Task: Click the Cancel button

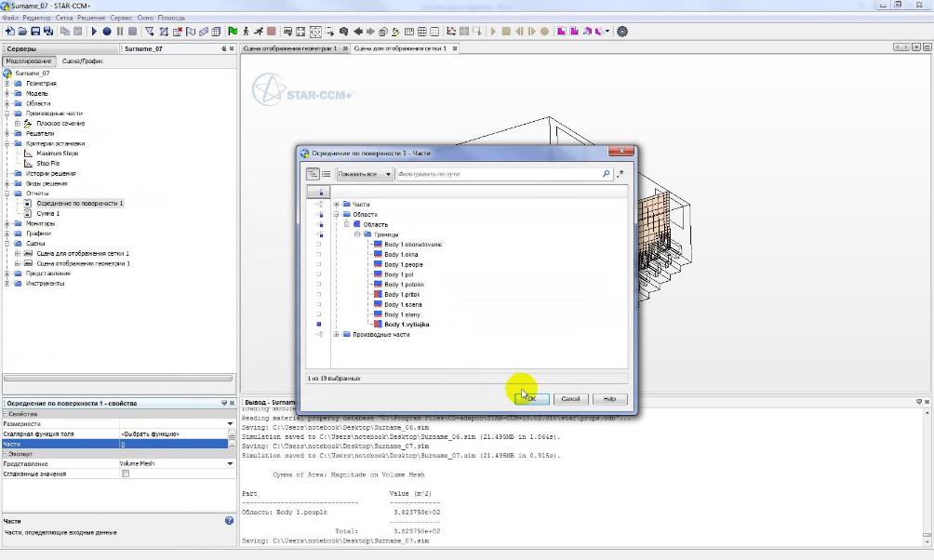Action: tap(570, 398)
